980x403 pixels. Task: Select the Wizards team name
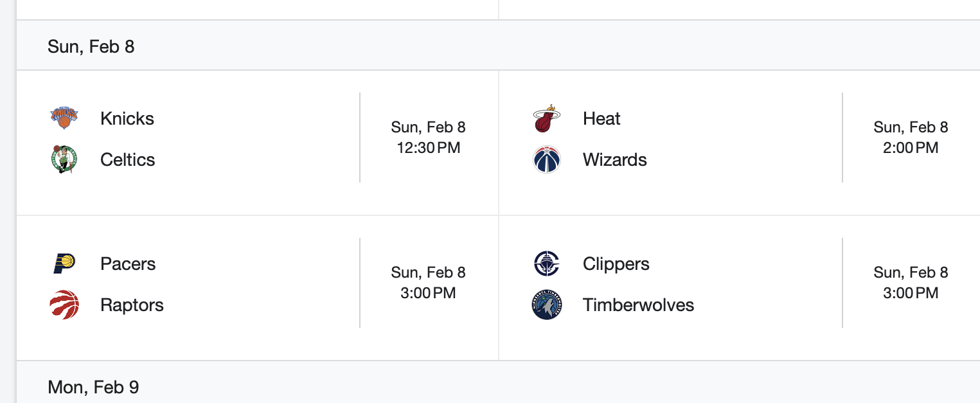(614, 159)
